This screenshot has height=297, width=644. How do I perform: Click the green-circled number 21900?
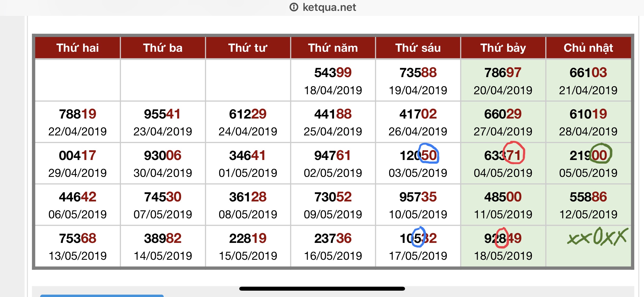tap(588, 155)
